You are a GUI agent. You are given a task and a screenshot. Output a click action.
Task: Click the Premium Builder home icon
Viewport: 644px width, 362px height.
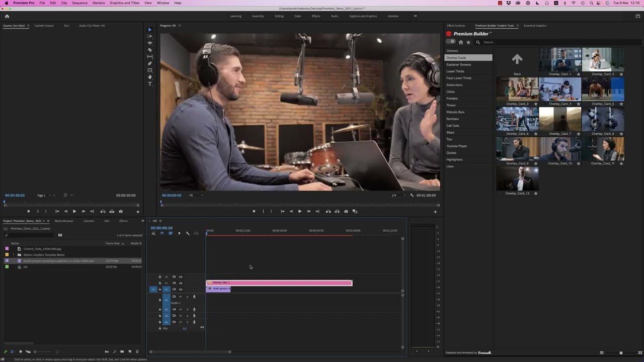[461, 42]
